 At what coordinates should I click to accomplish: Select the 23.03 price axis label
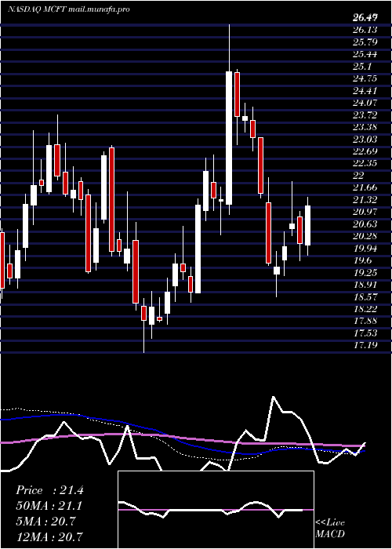365,140
